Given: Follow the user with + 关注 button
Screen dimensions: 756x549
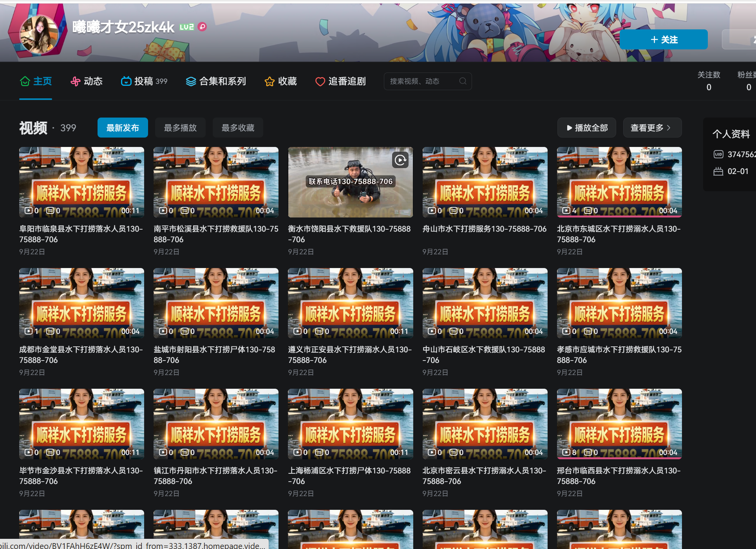Looking at the screenshot, I should click(664, 40).
